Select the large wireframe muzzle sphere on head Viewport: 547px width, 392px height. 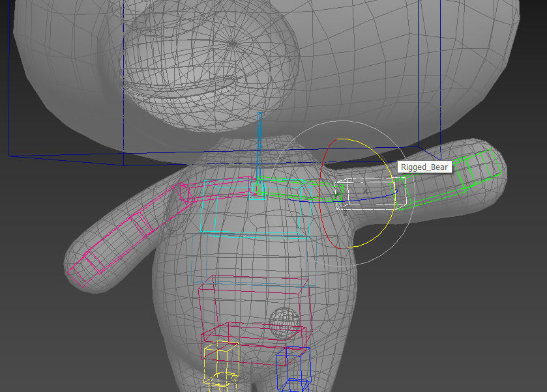click(211, 66)
